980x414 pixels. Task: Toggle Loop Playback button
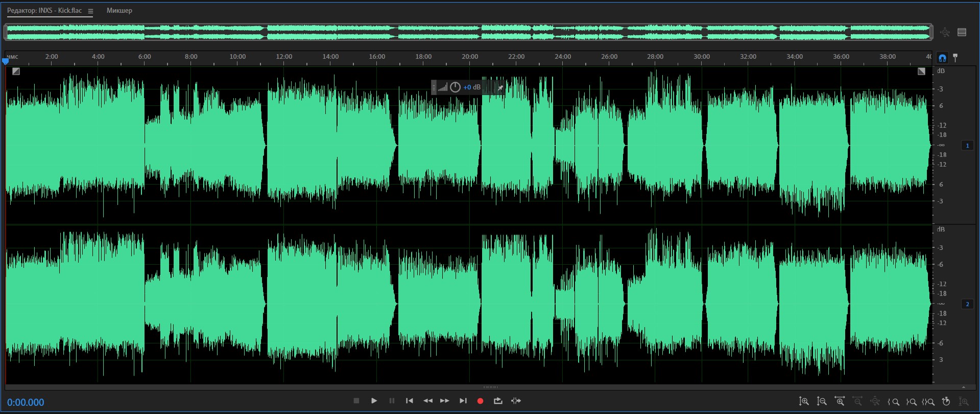click(498, 401)
